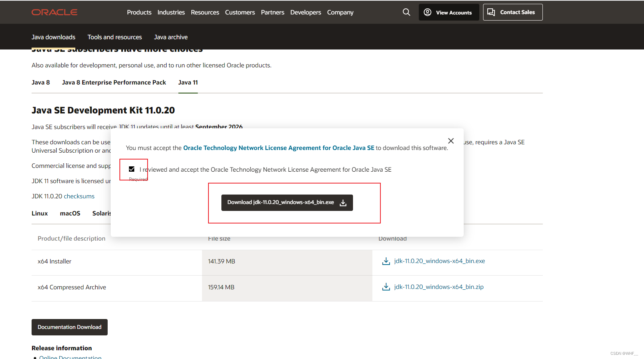Click the jdk-11.0.20_windows-x64_bin.exe table link
The height and width of the screenshot is (359, 644).
[x=440, y=261]
